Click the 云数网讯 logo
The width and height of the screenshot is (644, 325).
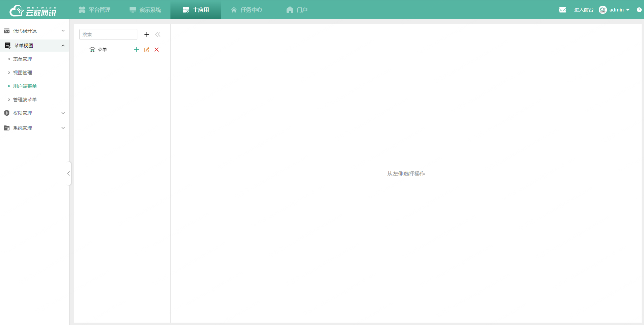pyautogui.click(x=32, y=10)
